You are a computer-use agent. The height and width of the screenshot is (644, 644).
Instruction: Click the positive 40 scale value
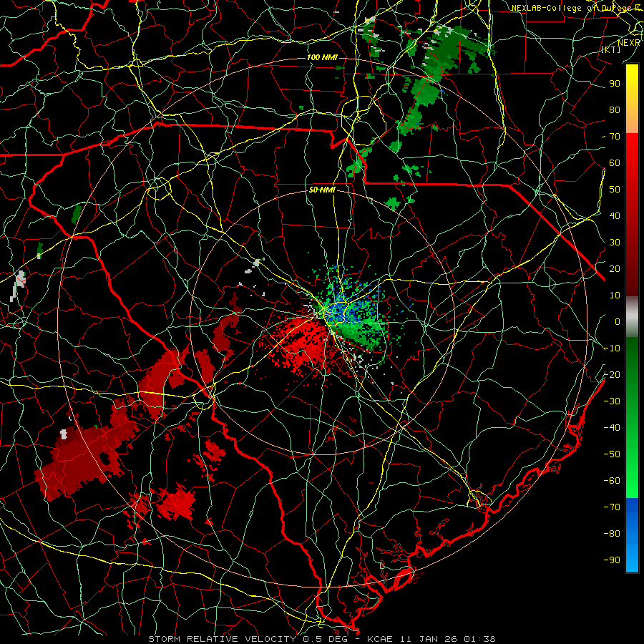click(615, 215)
